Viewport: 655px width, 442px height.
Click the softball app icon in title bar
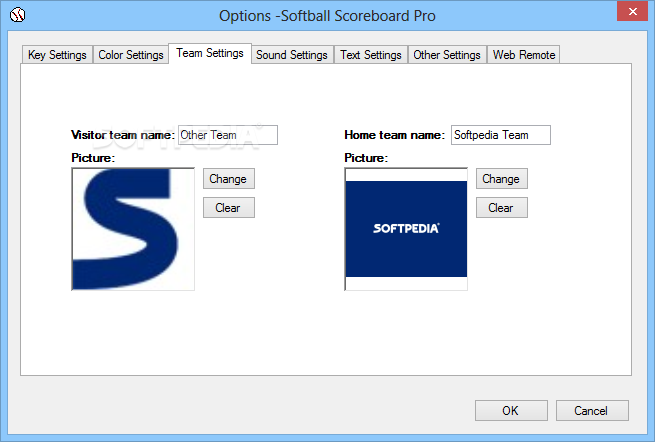pyautogui.click(x=18, y=15)
